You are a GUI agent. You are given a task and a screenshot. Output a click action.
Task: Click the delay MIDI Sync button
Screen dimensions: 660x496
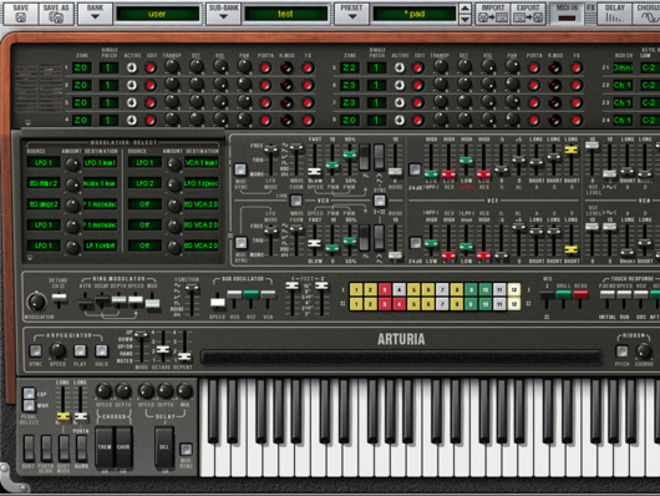point(186,449)
